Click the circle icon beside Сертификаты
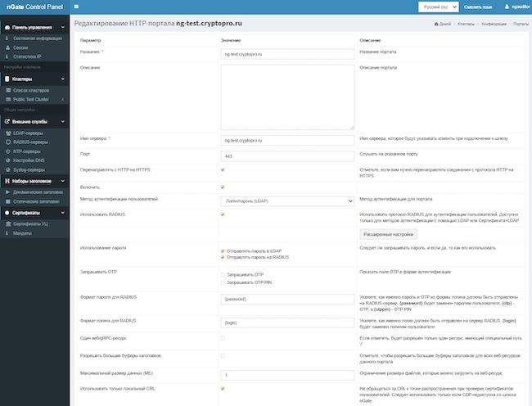This screenshot has width=532, height=406. click(7, 213)
